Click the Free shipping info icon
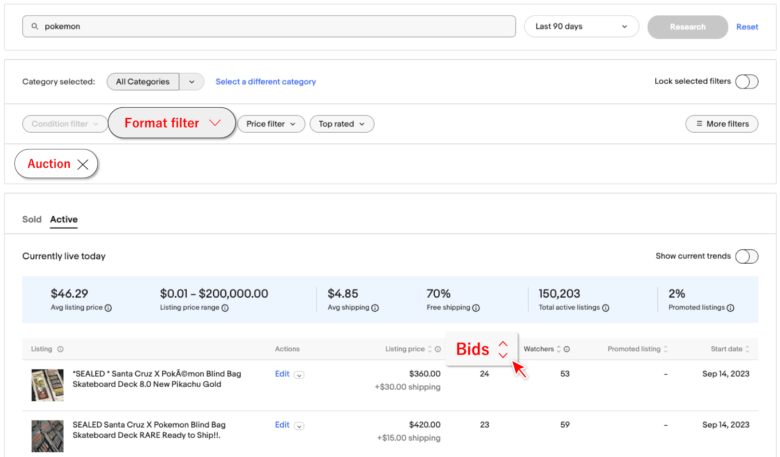The height and width of the screenshot is (457, 780). pyautogui.click(x=476, y=308)
